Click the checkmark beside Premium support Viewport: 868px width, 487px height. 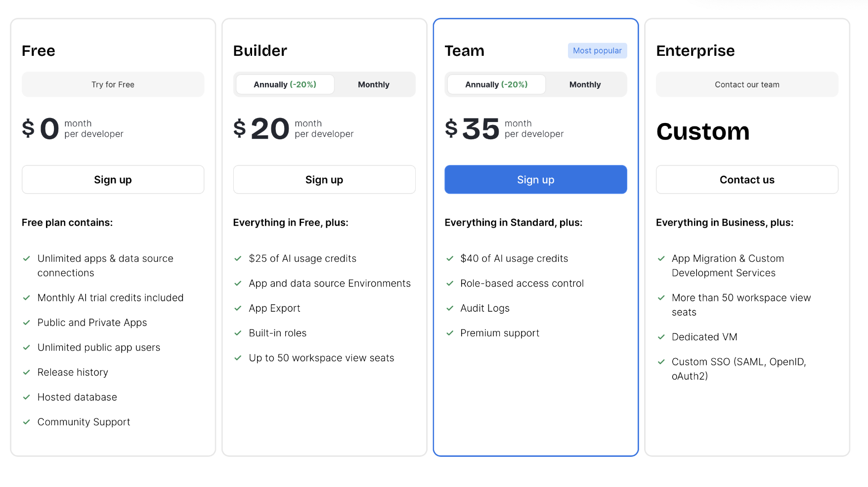click(449, 333)
